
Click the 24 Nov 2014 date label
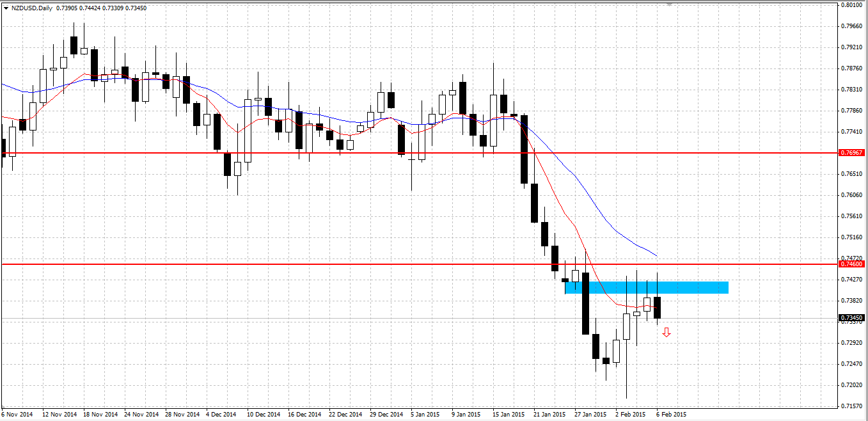pos(141,415)
